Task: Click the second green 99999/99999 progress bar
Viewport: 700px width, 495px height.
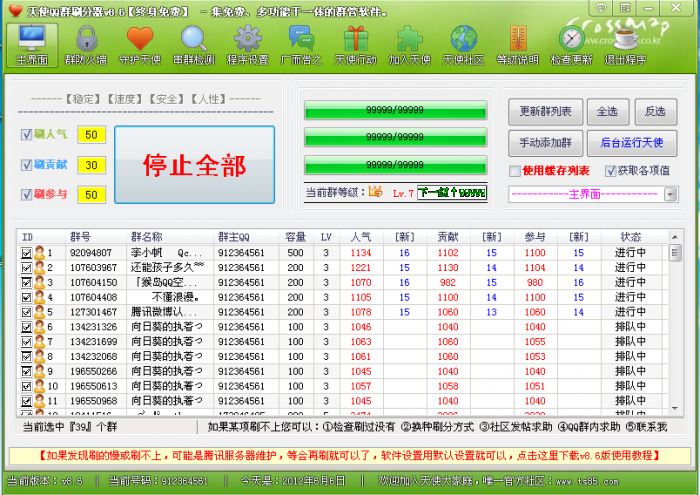Action: click(395, 137)
